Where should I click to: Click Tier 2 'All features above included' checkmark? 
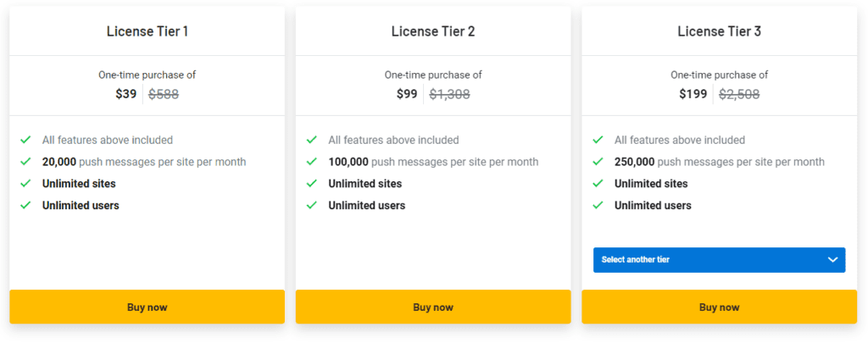point(312,140)
